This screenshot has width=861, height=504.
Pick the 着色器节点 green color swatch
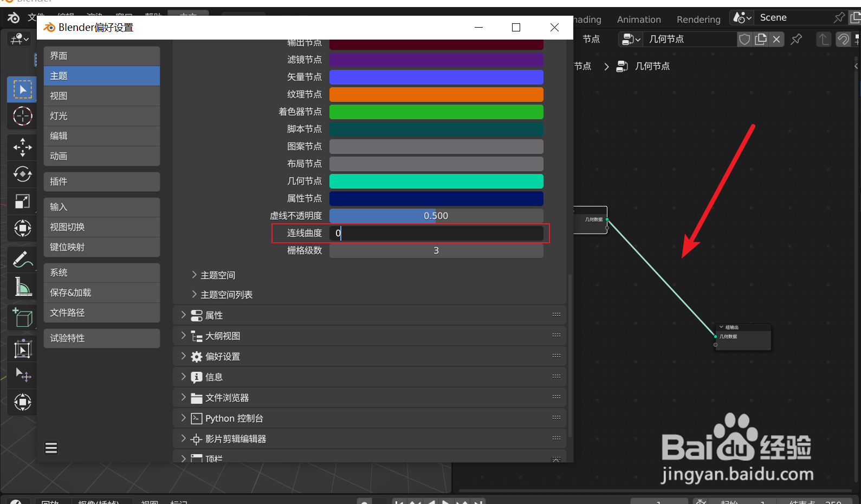(x=436, y=112)
